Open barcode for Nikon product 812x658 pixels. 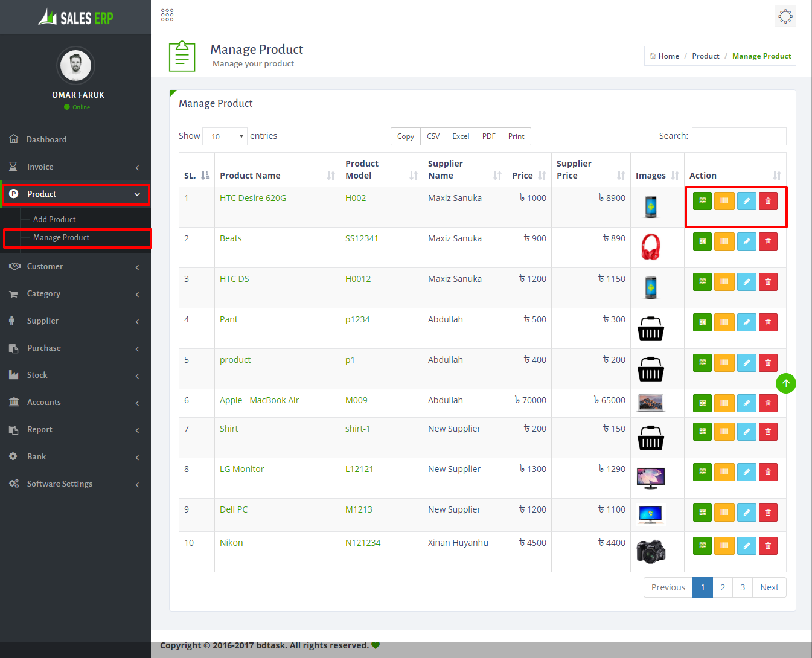(724, 546)
